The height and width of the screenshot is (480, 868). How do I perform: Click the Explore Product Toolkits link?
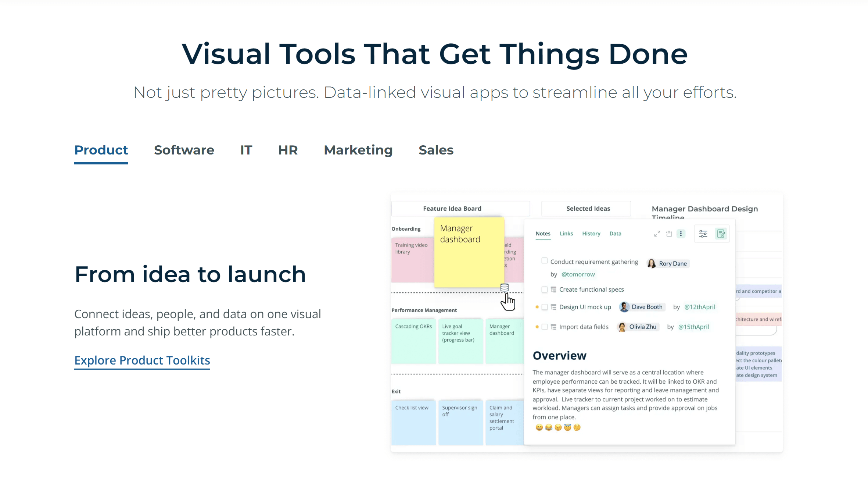click(x=142, y=360)
